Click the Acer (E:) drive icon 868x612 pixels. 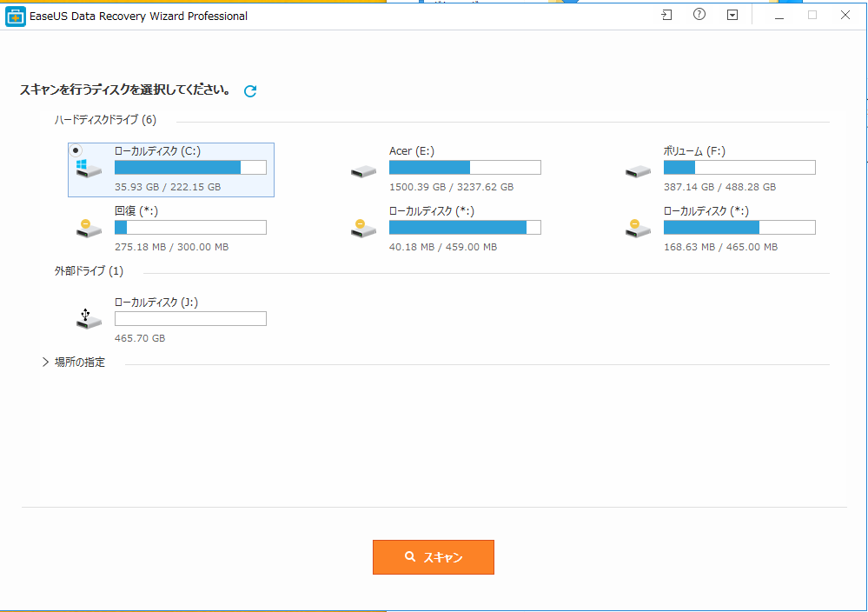click(x=363, y=171)
